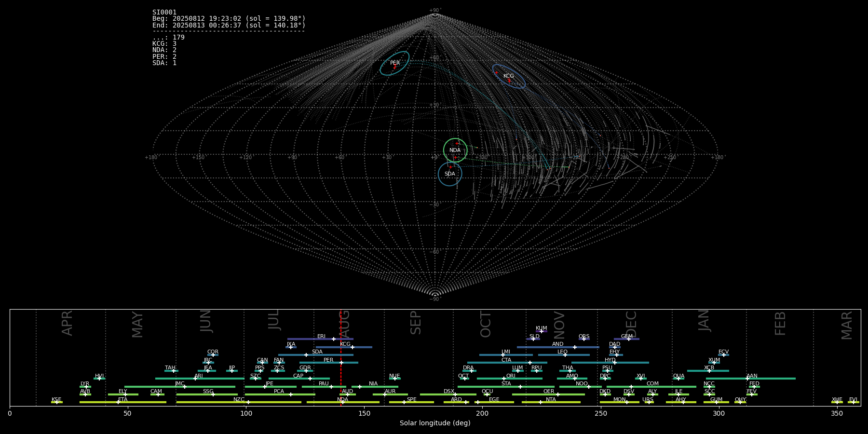Click the '...: 179' sporadic count
Screen dimensions: 868x434
(168, 38)
